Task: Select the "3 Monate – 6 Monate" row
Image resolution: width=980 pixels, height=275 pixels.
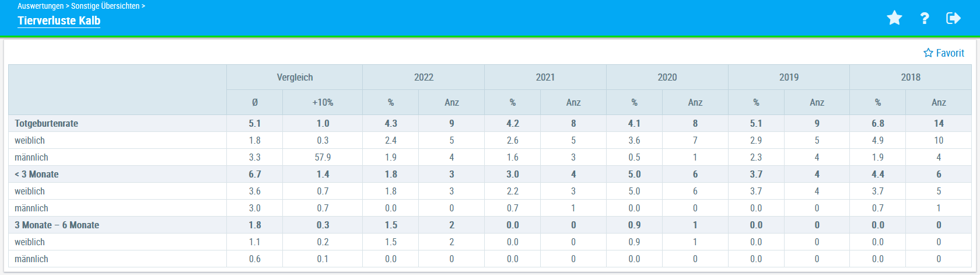Action: 57,225
